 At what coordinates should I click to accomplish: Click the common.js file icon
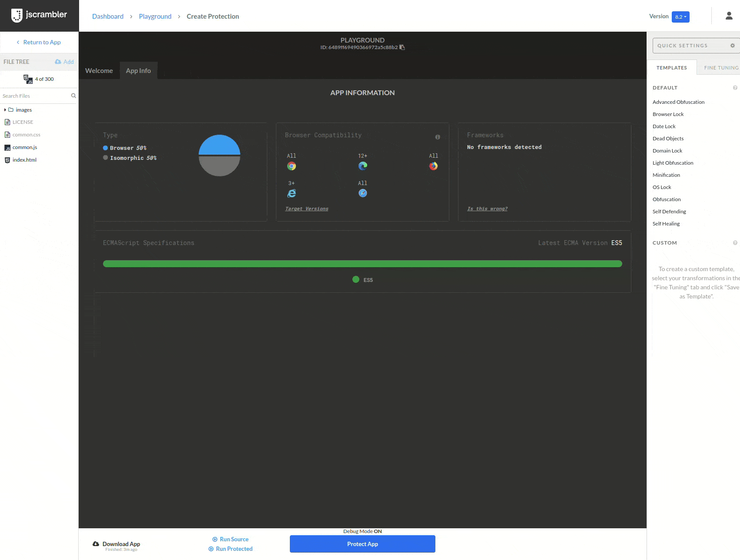coord(7,148)
